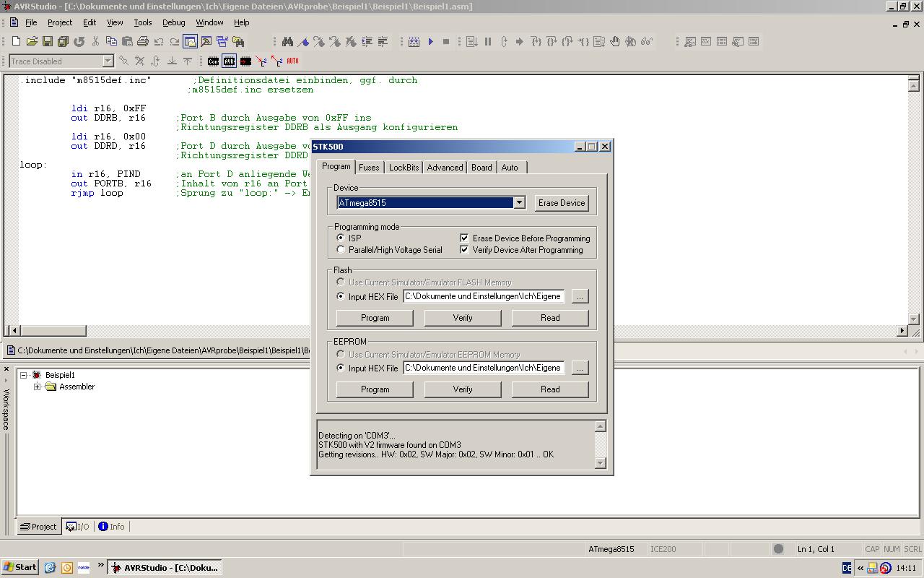Screen dimensions: 924x578
Task: Click the Step Into debug icon
Action: [536, 41]
